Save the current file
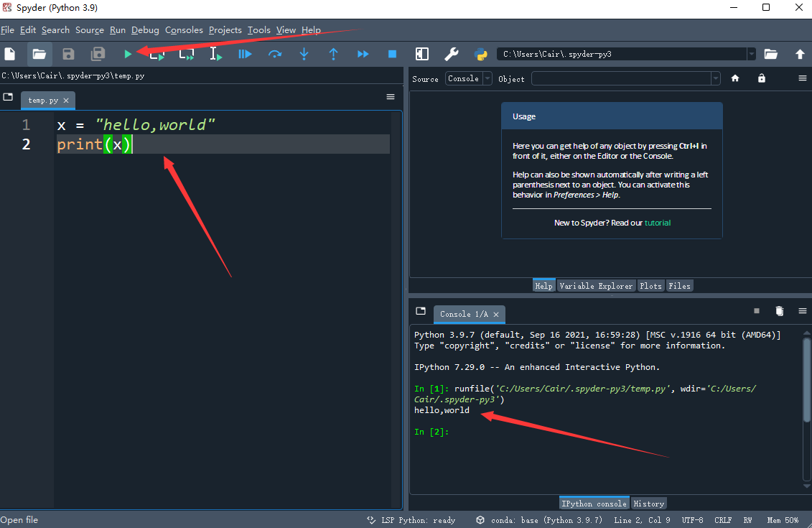 pos(68,54)
